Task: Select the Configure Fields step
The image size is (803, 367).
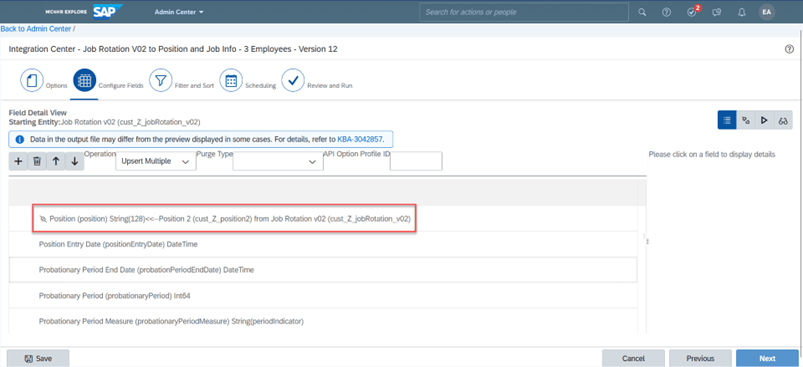Action: [109, 81]
